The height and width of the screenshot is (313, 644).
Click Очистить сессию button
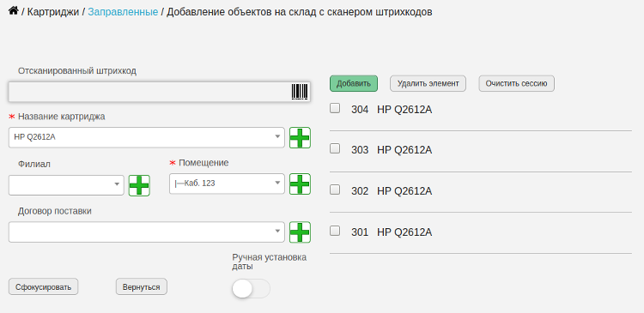click(516, 83)
